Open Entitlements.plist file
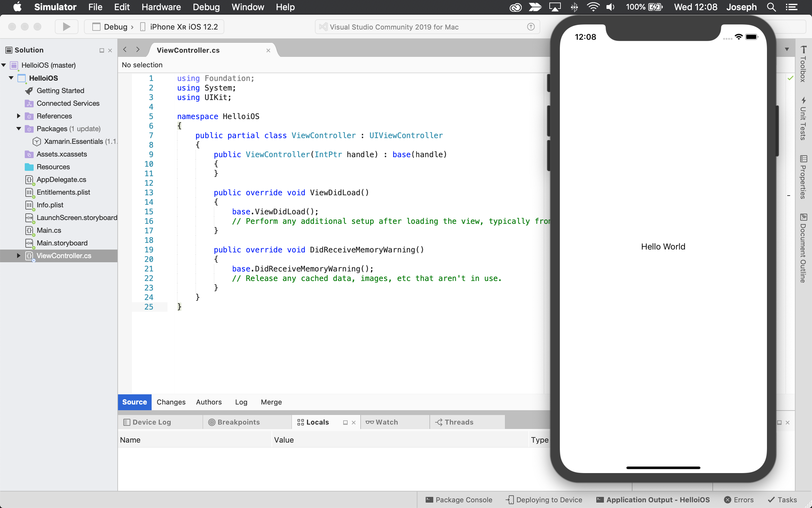Screen dimensions: 812x508 coord(63,192)
